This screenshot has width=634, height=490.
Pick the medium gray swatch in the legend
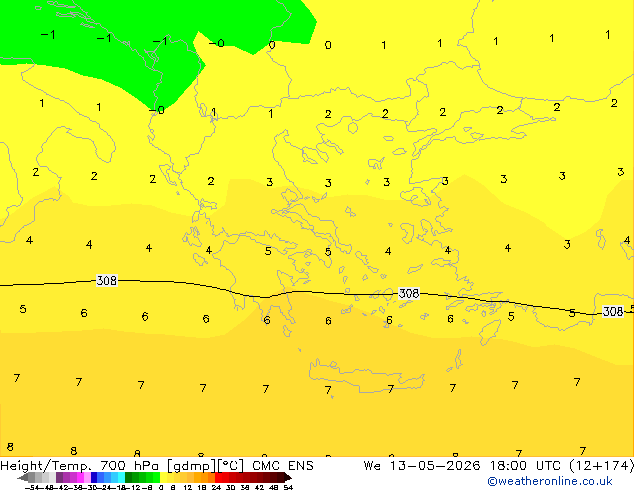32,477
